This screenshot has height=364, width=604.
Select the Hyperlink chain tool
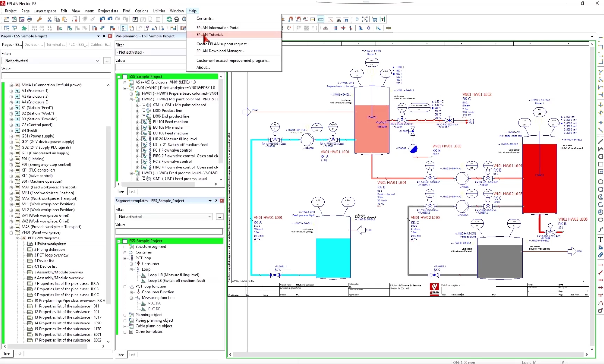point(600,255)
